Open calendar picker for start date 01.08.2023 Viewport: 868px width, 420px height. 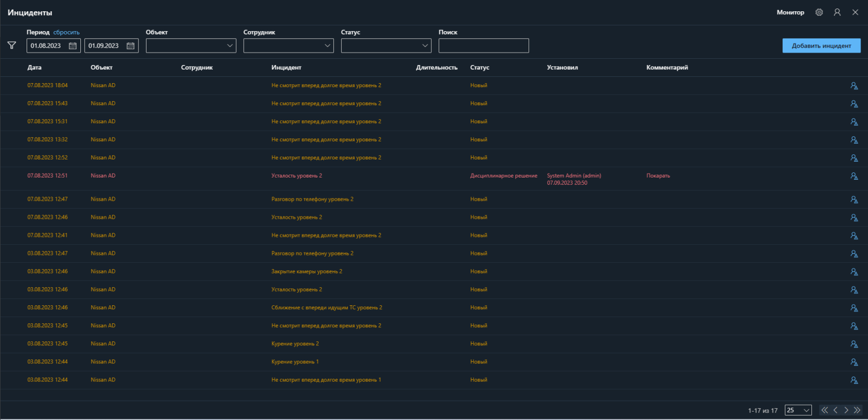[72, 46]
